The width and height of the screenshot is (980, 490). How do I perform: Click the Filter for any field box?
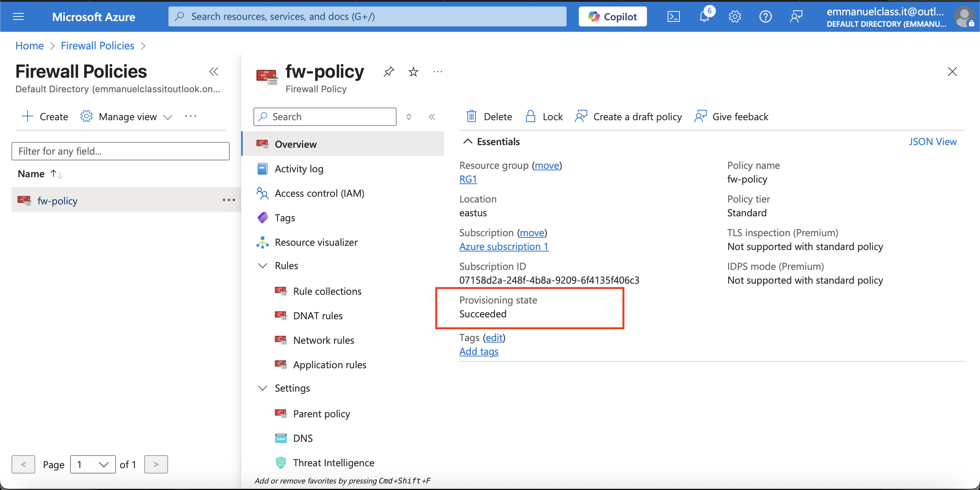click(121, 151)
